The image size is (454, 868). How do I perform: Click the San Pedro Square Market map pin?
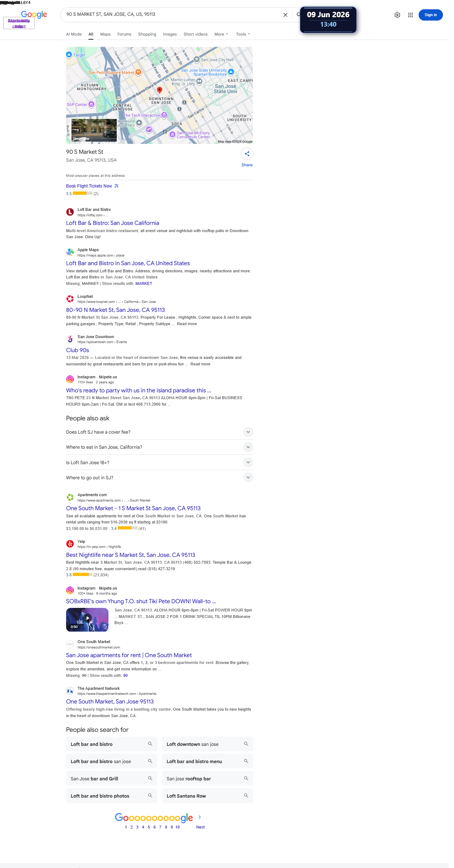pos(138,72)
